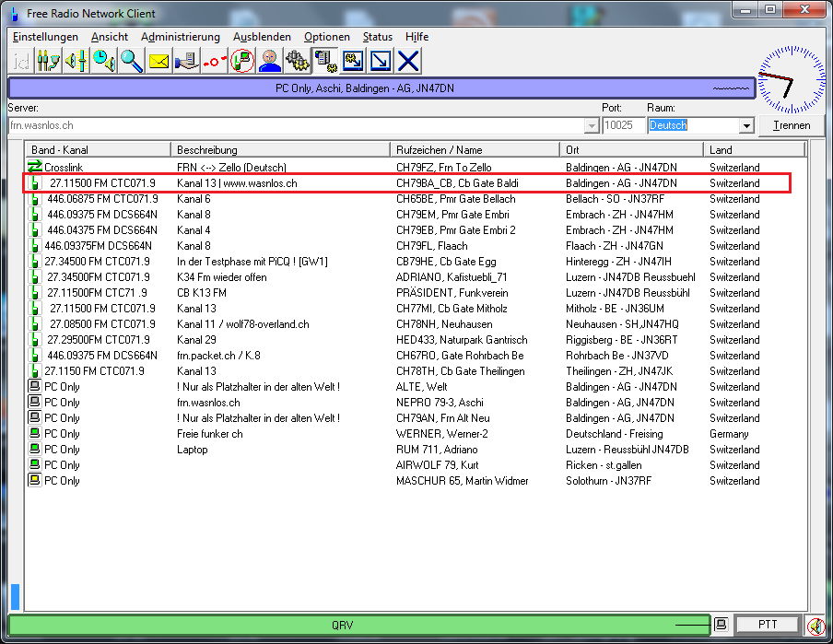Click the blue window with gear and arrow icon
833x644 pixels.
(x=353, y=61)
